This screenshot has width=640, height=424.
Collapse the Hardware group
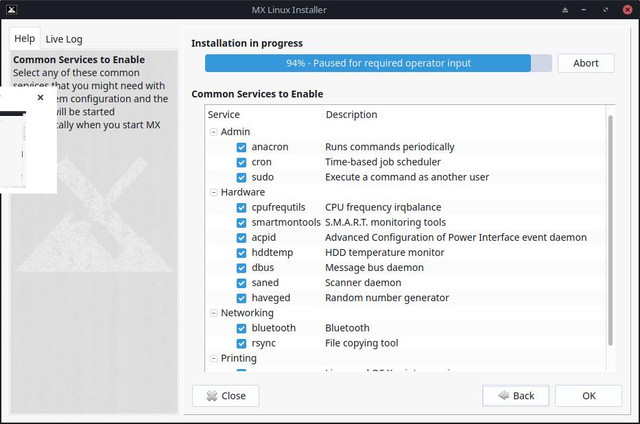click(x=213, y=192)
